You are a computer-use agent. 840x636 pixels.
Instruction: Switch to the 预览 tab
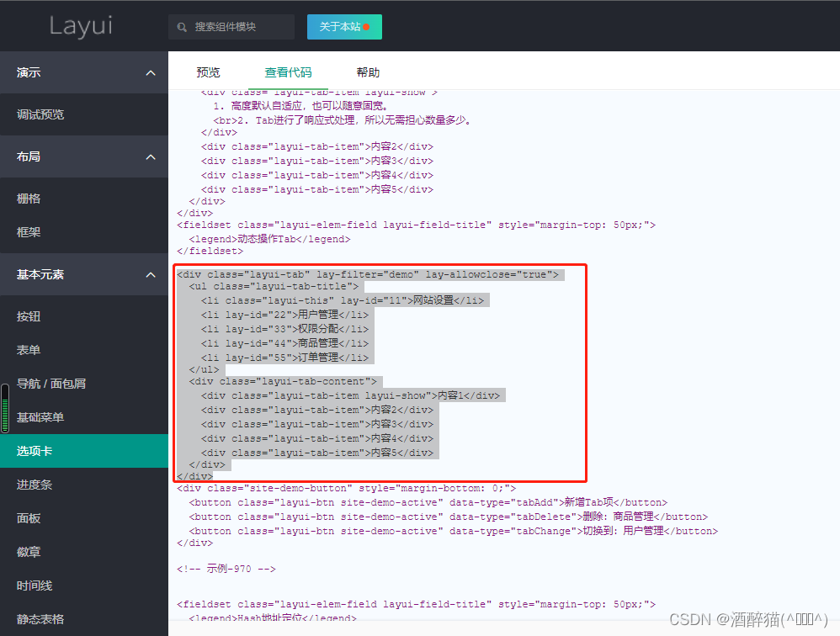pyautogui.click(x=208, y=72)
